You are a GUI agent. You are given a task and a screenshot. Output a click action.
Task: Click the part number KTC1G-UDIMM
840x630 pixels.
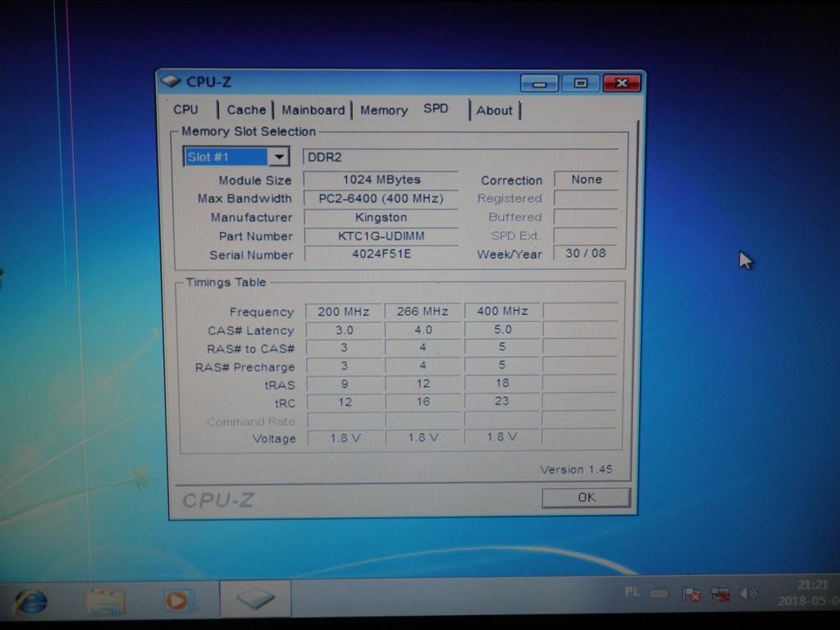381,236
